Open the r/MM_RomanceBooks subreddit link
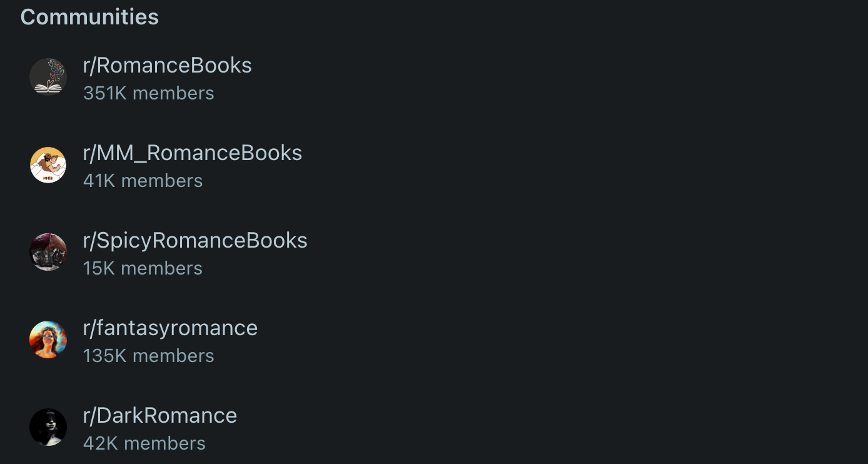The image size is (868, 464). [193, 153]
